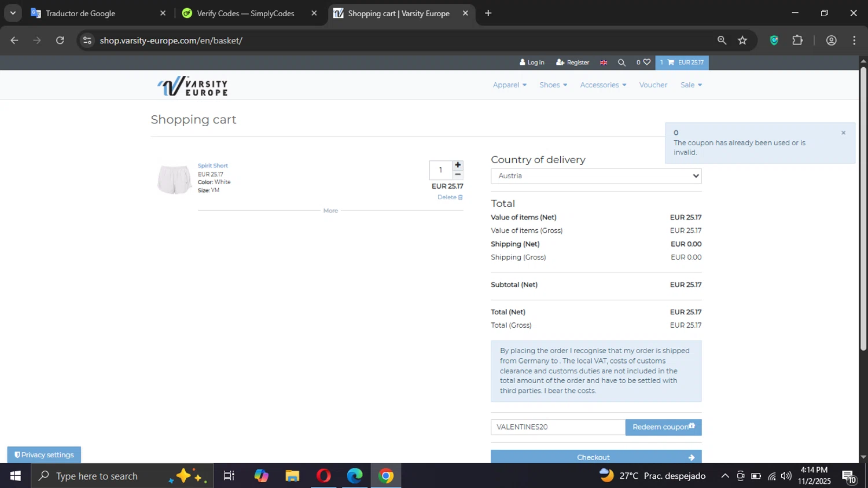Screen dimensions: 868x488
Task: Launch Copilot from taskbar
Action: (261, 476)
